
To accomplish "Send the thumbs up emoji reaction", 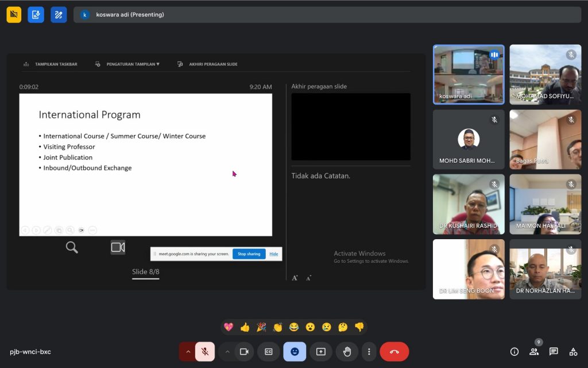I will [245, 327].
